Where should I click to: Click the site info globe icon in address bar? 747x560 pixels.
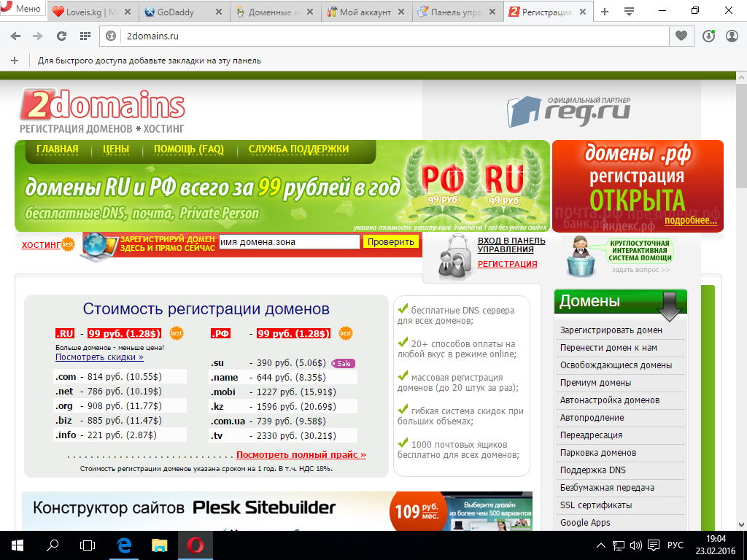tap(111, 36)
